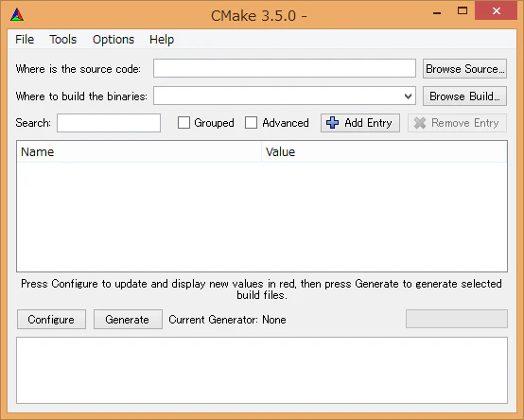Maximize the CMake window

coord(463,11)
